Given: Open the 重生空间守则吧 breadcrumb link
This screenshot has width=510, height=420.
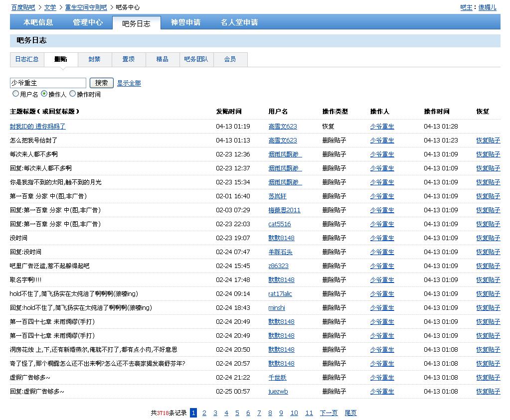Looking at the screenshot, I should (86, 7).
